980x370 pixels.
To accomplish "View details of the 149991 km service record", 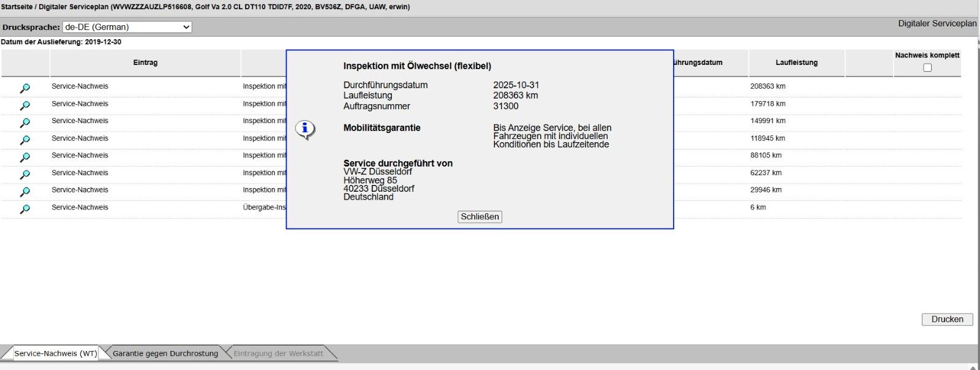I will [24, 123].
